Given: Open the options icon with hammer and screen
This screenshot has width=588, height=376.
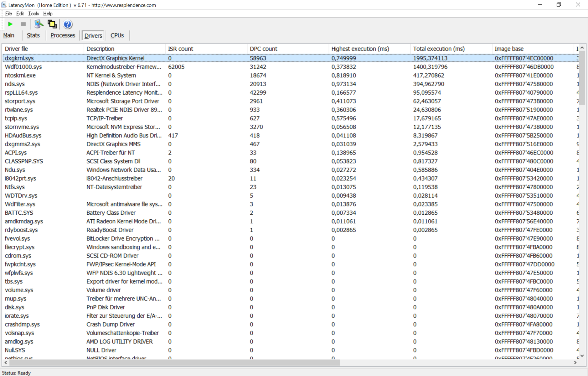Looking at the screenshot, I should (x=39, y=24).
